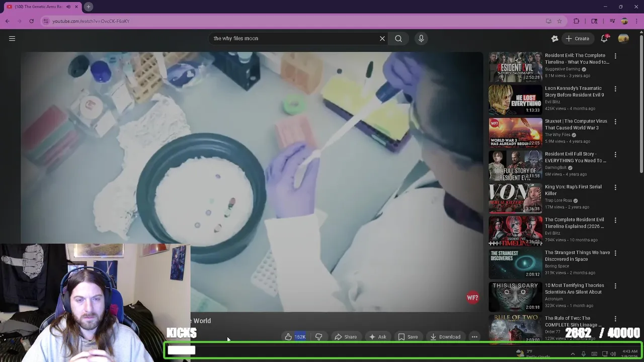Image resolution: width=644 pixels, height=362 pixels.
Task: Open Chrome three-dot menu
Action: [x=636, y=21]
